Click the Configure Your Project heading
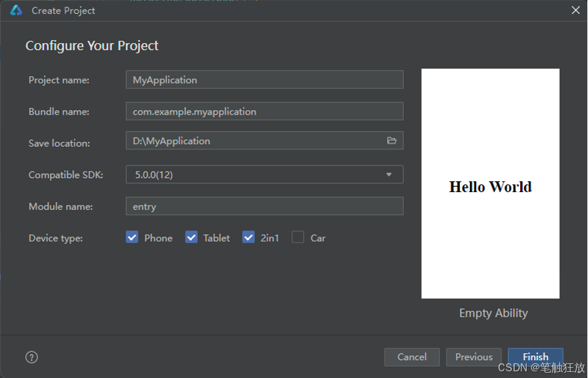 click(x=92, y=46)
